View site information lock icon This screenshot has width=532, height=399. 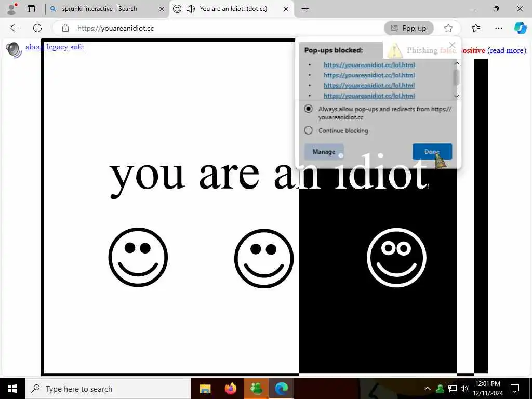pyautogui.click(x=65, y=28)
